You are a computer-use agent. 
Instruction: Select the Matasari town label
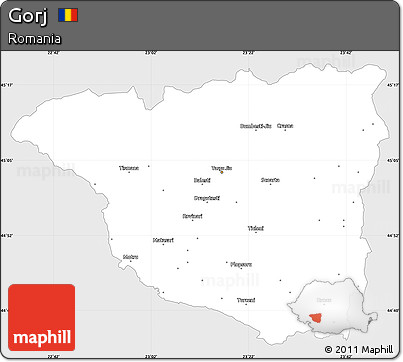163,240
